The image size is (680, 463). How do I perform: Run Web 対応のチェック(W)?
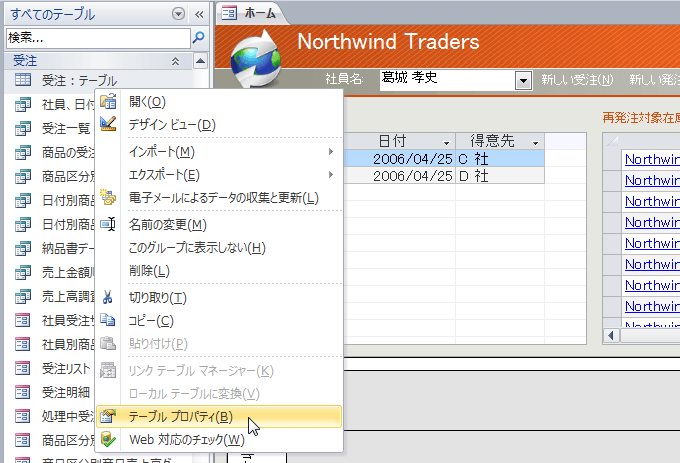click(219, 440)
